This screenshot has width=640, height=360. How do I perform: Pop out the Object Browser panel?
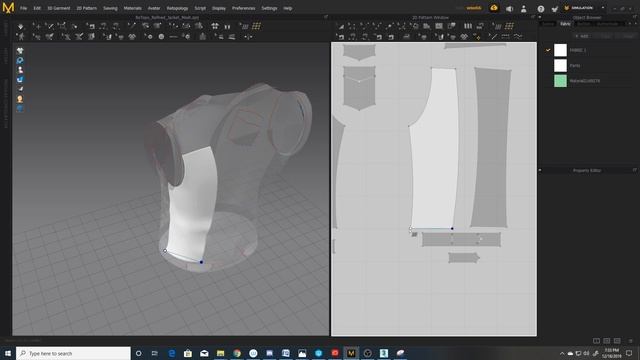pyautogui.click(x=635, y=18)
